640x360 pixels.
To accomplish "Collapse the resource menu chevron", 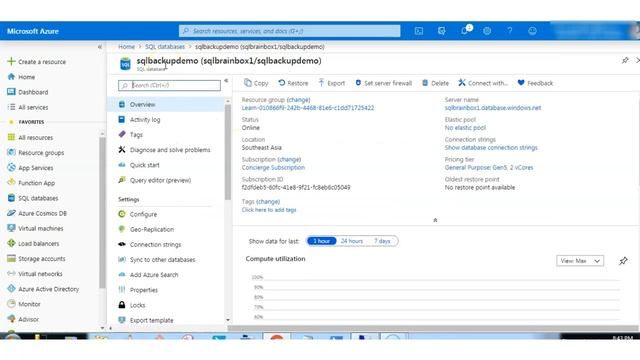I will pyautogui.click(x=226, y=81).
